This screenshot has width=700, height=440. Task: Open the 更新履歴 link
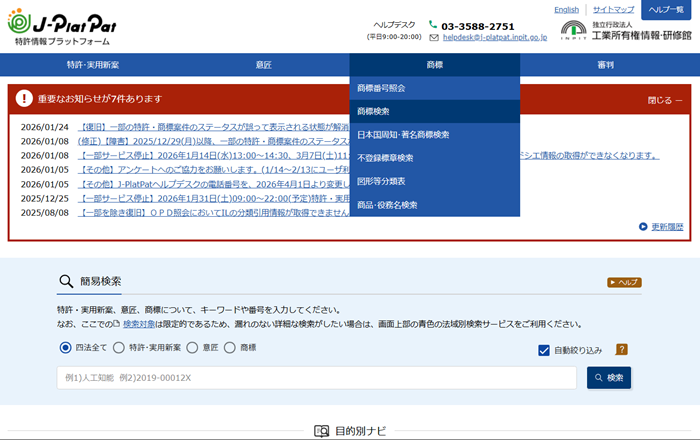coord(667,227)
